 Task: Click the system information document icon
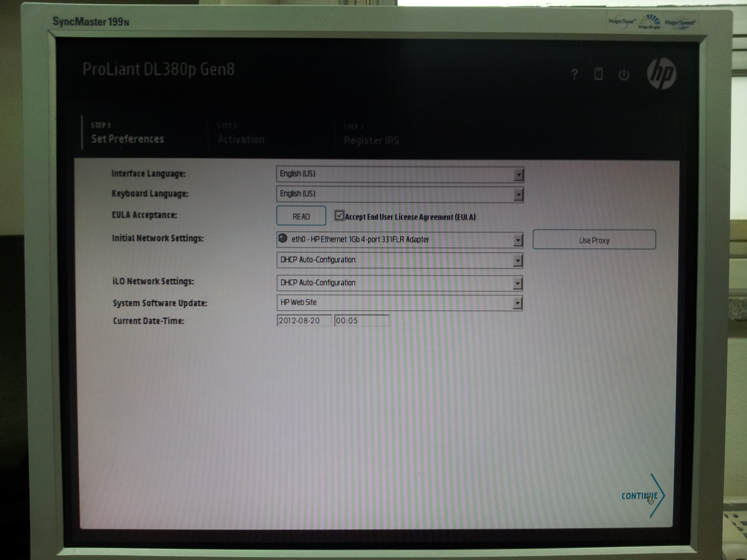[598, 74]
